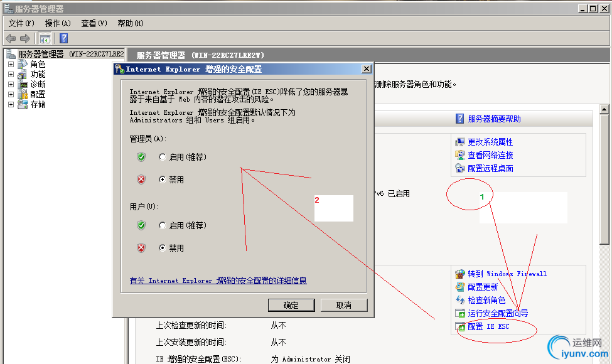Select the 角色 tree item label
This screenshot has width=612, height=364.
38,64
